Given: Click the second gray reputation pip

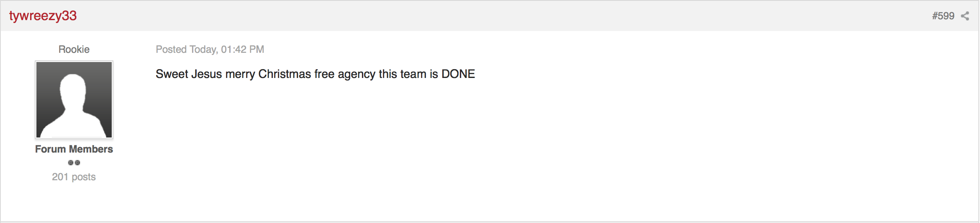Looking at the screenshot, I should (x=77, y=163).
